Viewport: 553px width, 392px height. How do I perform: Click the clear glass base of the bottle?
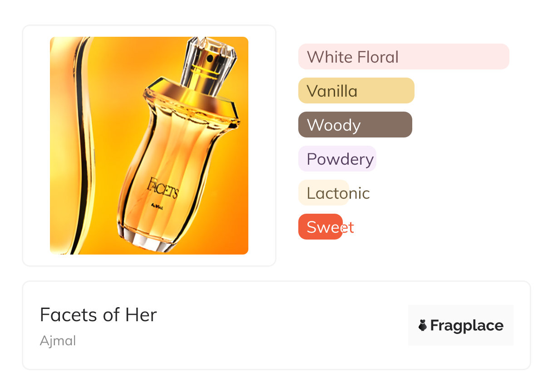(145, 241)
